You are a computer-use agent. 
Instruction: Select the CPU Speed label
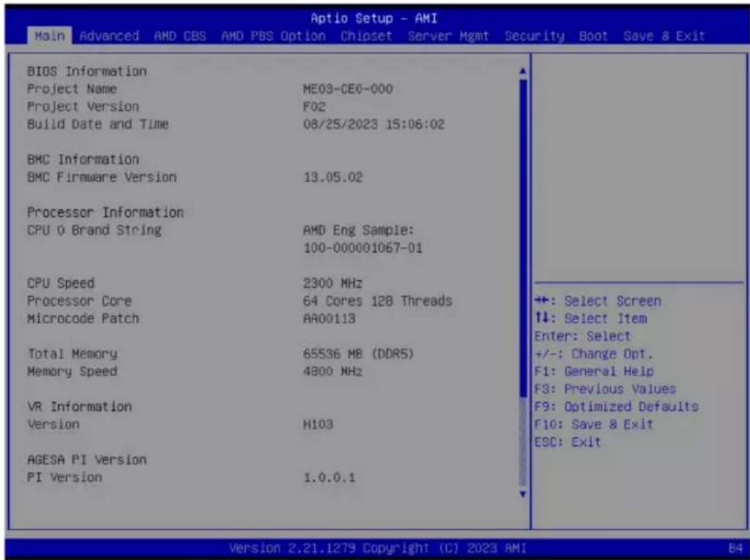click(61, 283)
